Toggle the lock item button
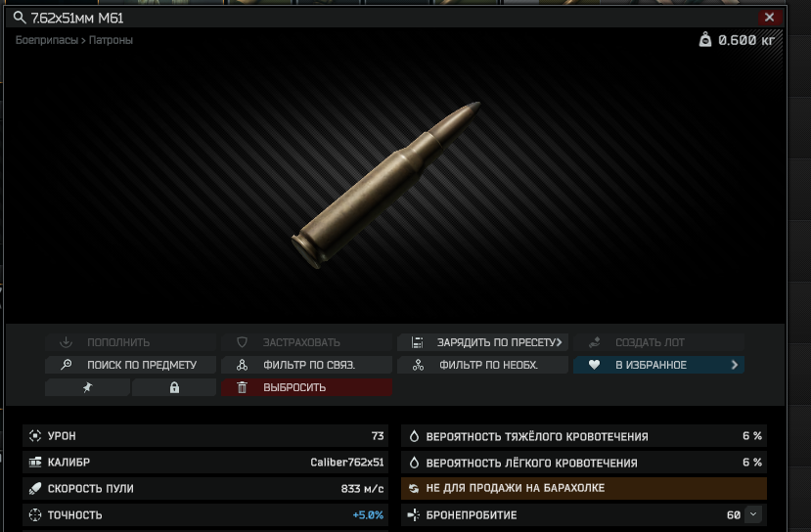Image resolution: width=811 pixels, height=532 pixels. pyautogui.click(x=174, y=387)
